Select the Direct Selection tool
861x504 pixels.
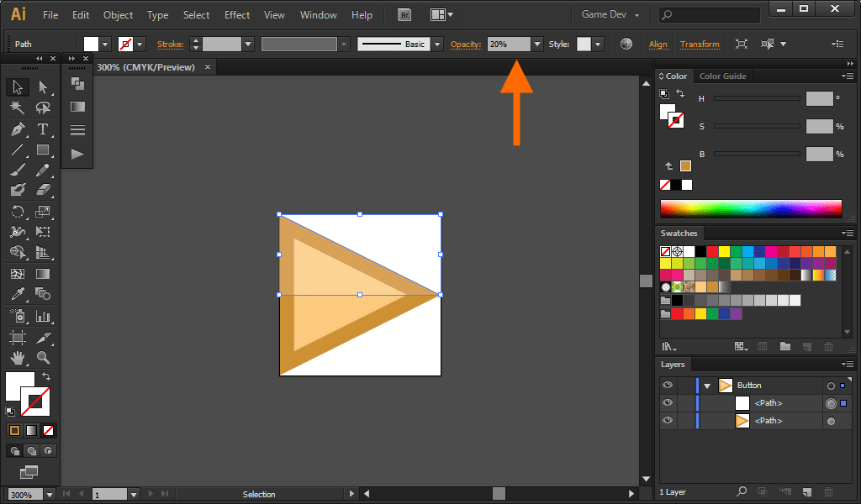coord(42,87)
